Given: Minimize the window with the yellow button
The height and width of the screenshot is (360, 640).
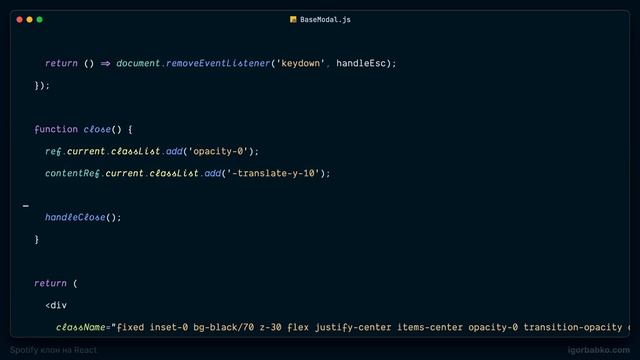Looking at the screenshot, I should pos(29,19).
